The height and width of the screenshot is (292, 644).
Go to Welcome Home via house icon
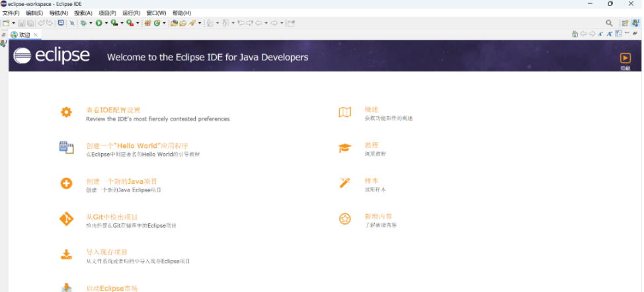[575, 34]
